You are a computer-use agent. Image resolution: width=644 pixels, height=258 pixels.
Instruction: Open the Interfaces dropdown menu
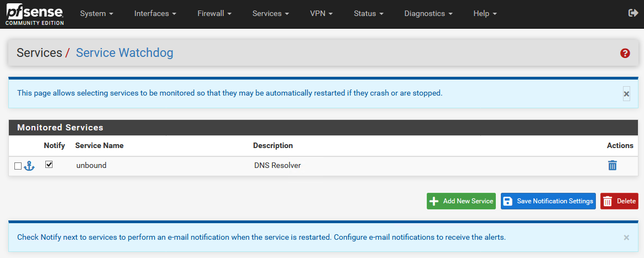pyautogui.click(x=155, y=13)
